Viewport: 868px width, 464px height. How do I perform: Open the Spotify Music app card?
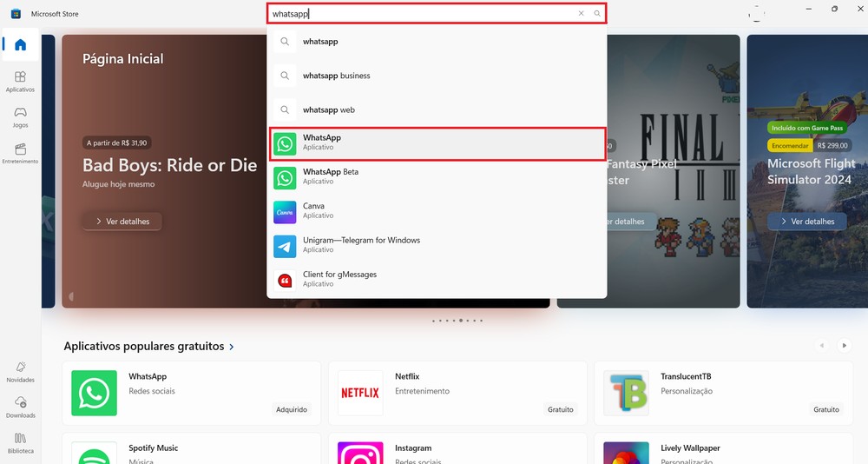pos(192,448)
